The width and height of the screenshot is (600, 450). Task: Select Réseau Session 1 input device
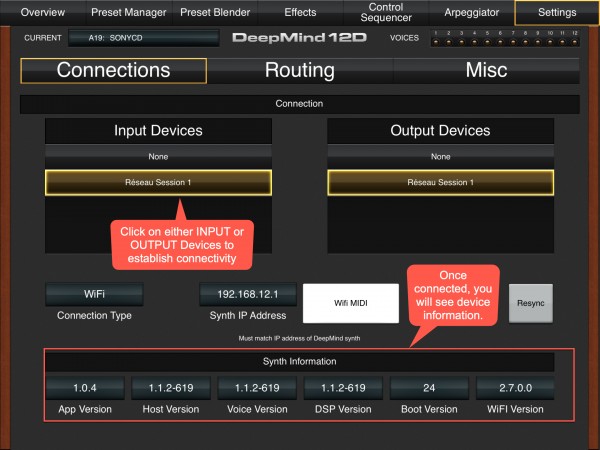[158, 183]
